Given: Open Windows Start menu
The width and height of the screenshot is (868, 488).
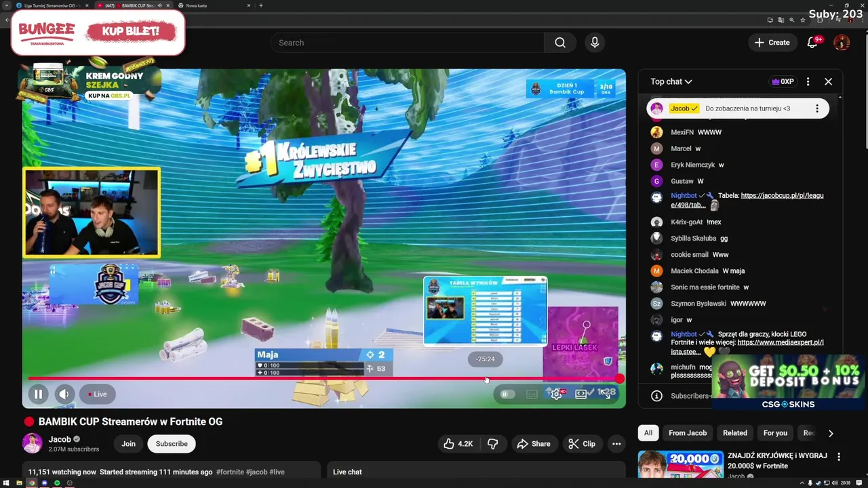Looking at the screenshot, I should tap(7, 483).
